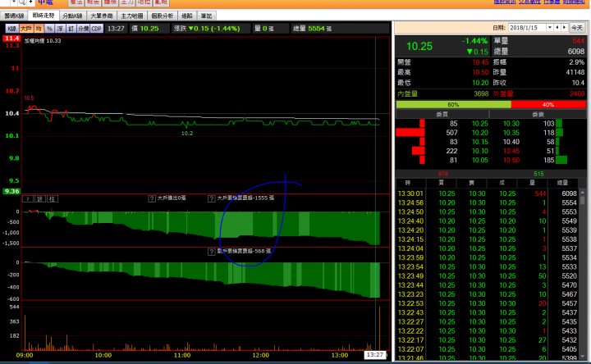Click the 13:30:01 row in the tick list
This screenshot has height=364, width=591.
click(488, 193)
